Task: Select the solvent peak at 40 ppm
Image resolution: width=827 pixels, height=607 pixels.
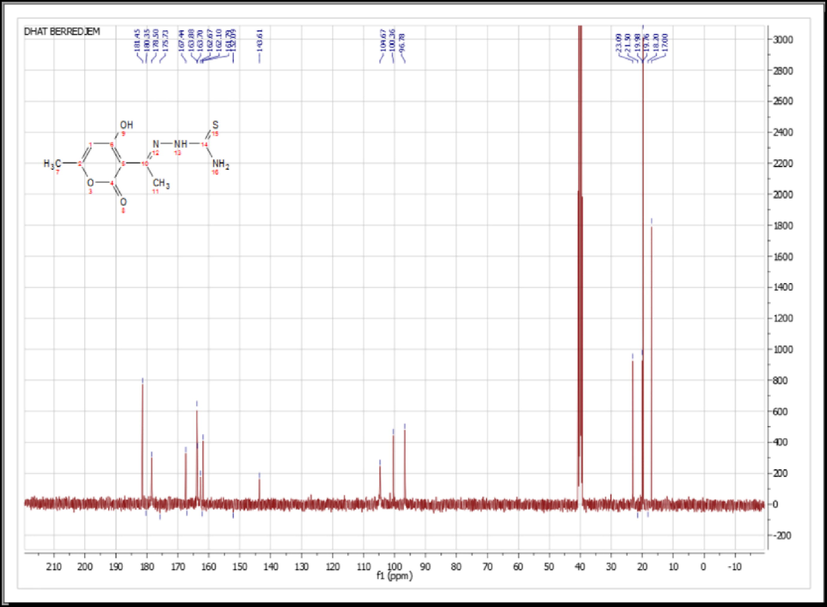Action: 580,264
